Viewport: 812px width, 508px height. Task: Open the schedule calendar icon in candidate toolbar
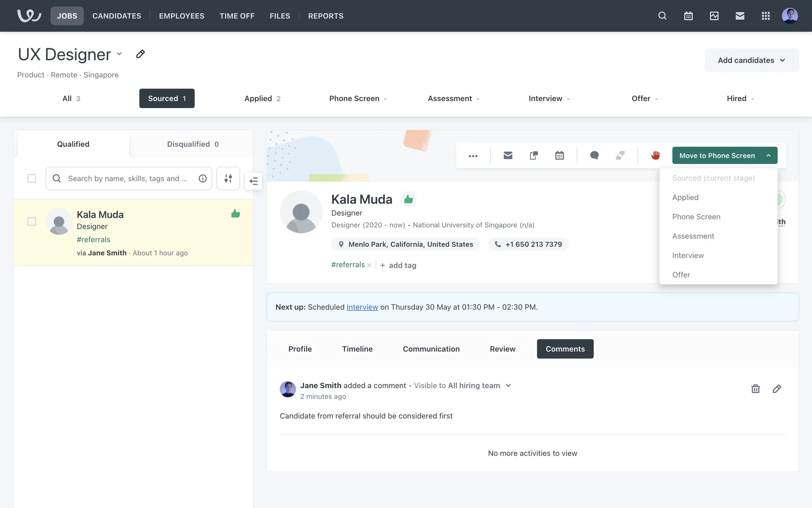tap(560, 155)
